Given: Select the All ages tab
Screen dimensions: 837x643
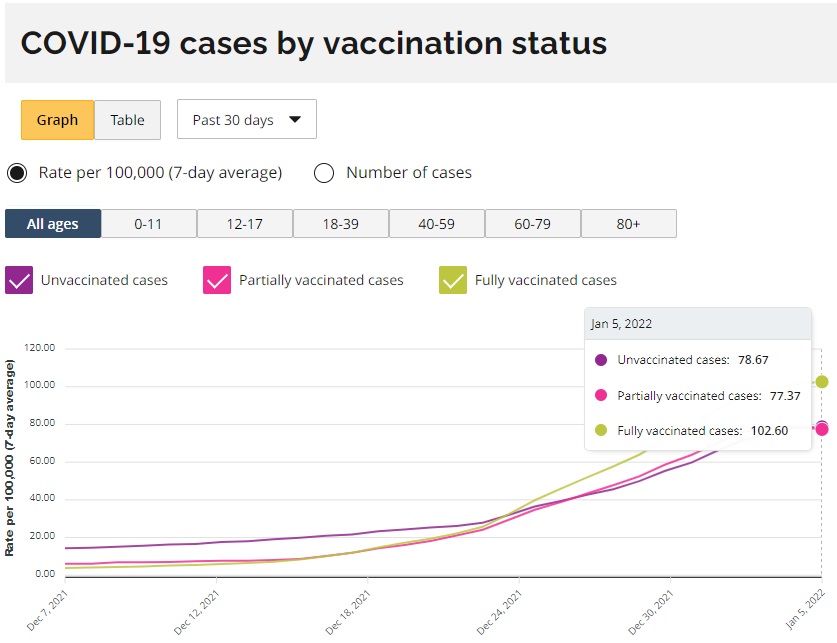Looking at the screenshot, I should (x=53, y=224).
